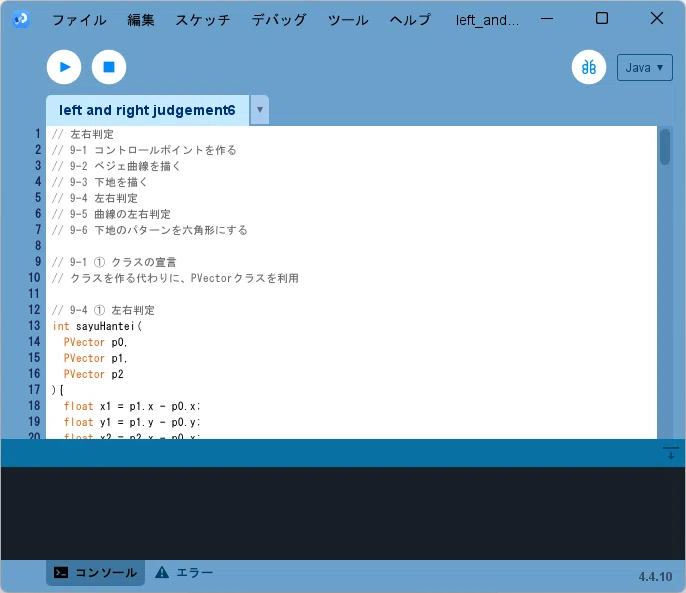The image size is (686, 593).
Task: Open the ツール menu
Action: pos(348,20)
